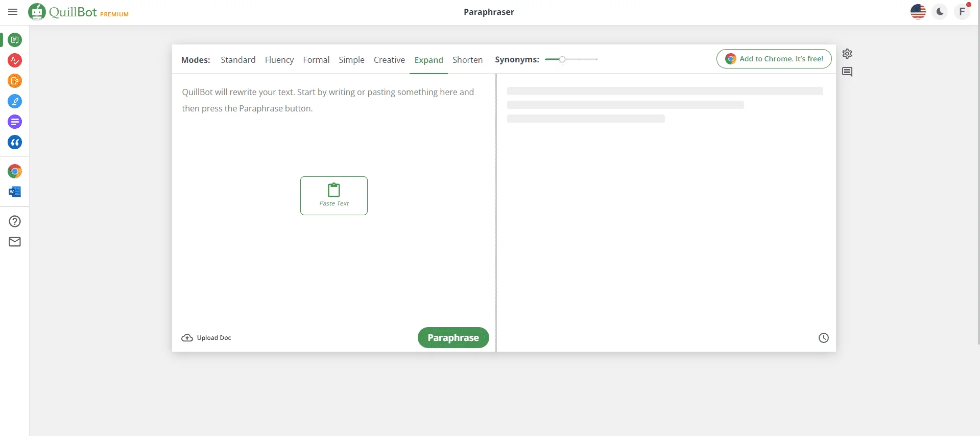The width and height of the screenshot is (980, 436).
Task: Select the Formal mode
Action: pyautogui.click(x=316, y=60)
